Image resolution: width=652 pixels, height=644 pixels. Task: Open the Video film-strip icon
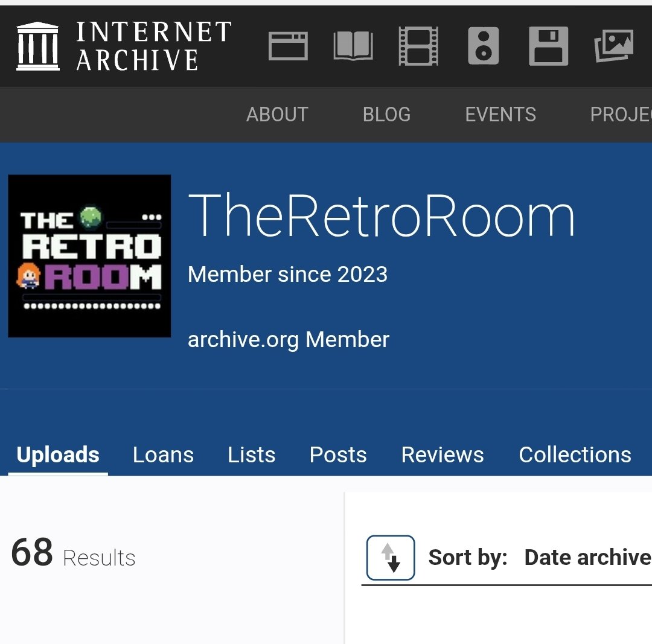pos(418,46)
